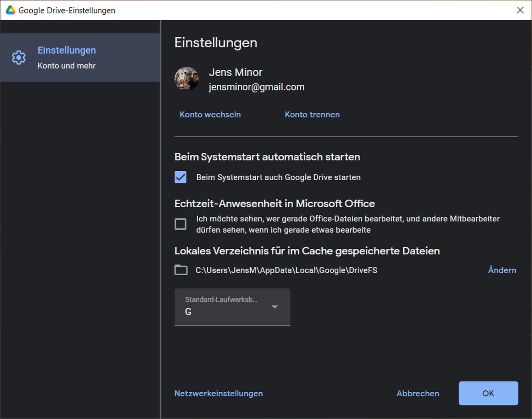Open the Standard-Laufwerksbuchstabe G combo box
532x419 pixels.
pyautogui.click(x=227, y=307)
